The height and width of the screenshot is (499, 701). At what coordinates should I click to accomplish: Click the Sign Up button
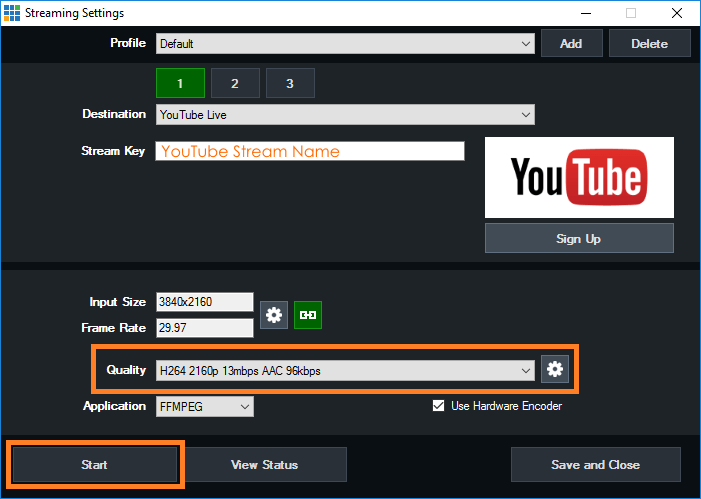point(579,238)
